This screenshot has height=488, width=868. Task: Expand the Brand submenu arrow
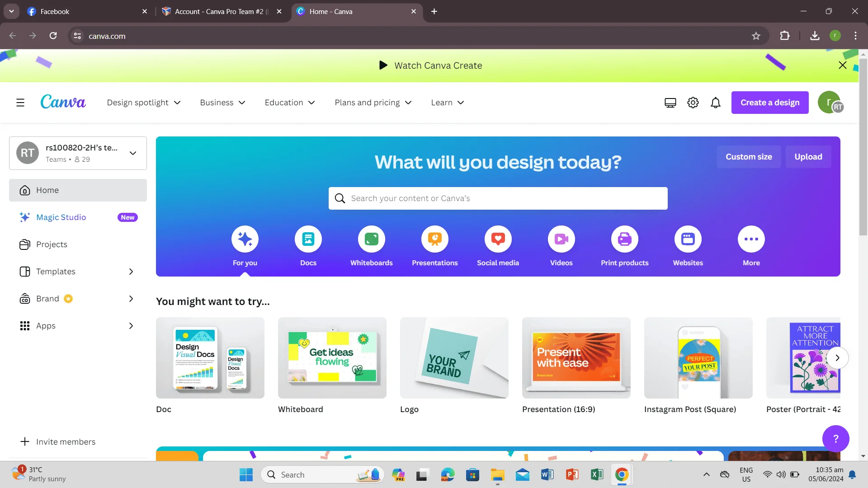click(131, 299)
